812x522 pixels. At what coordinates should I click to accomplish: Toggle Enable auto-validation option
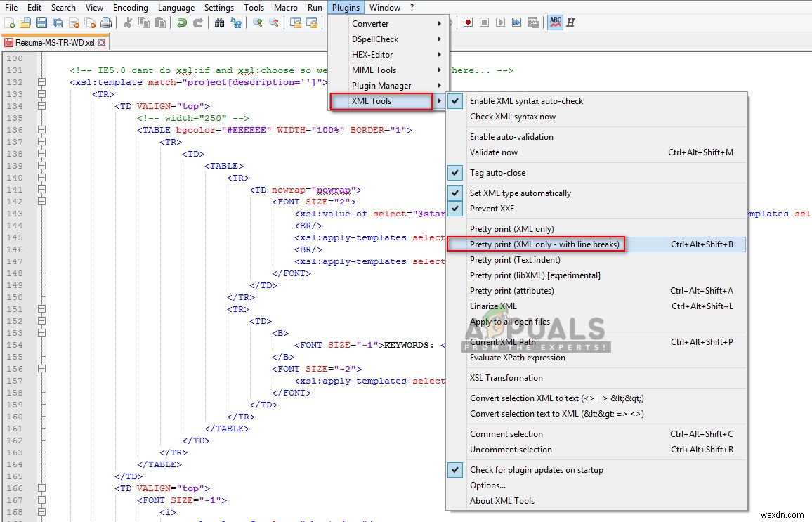[x=596, y=137]
